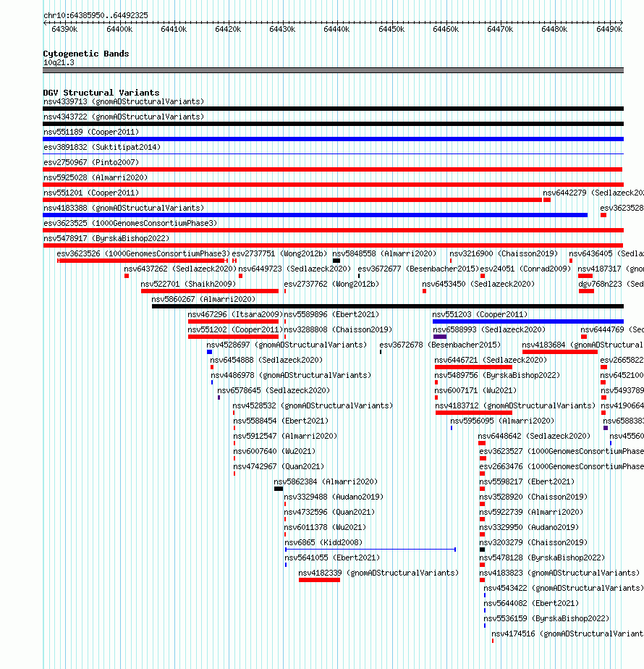The image size is (644, 669).
Task: Select nsv6007171 (Wu2021) label
Action: click(x=475, y=391)
